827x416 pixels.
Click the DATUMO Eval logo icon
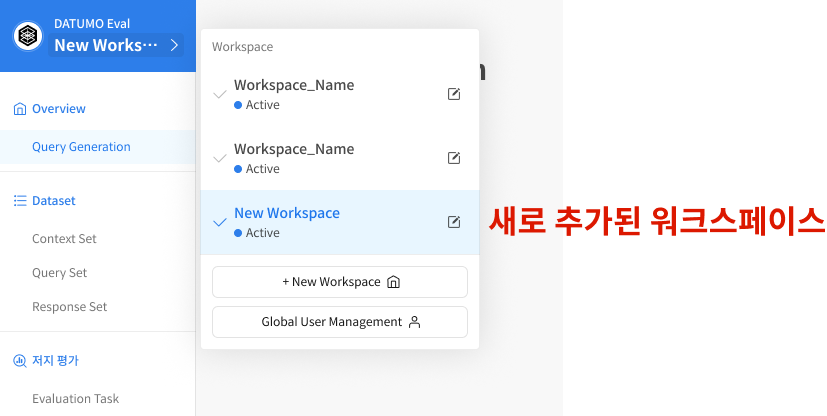pyautogui.click(x=28, y=36)
